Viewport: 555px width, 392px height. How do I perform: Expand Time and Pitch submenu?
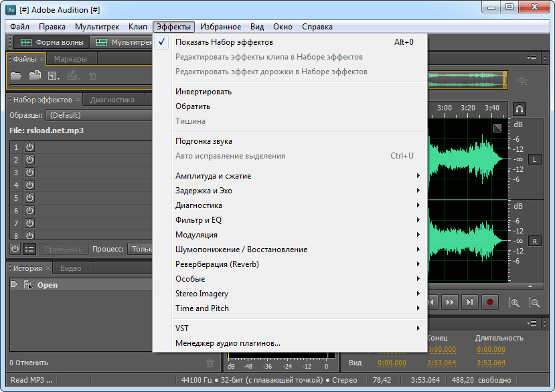[299, 308]
